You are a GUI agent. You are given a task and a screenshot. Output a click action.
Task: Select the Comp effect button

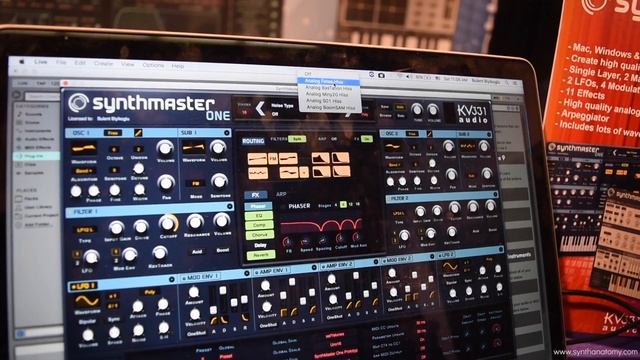coord(259,225)
